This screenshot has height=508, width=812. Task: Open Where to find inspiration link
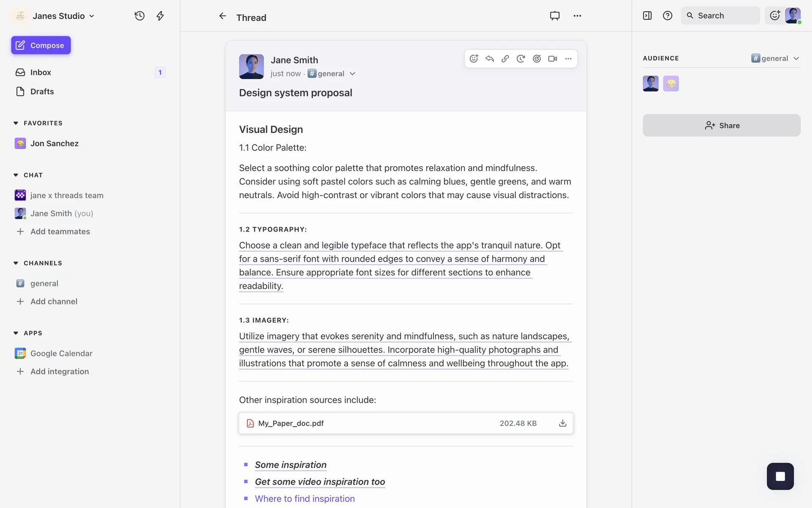point(304,499)
